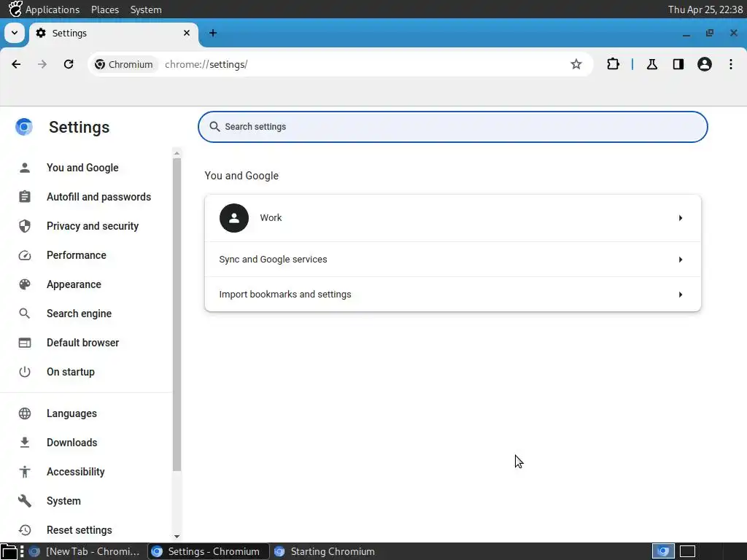Click the sidebar scrollbar down arrow
Viewport: 747px width, 560px height.
coord(177,536)
